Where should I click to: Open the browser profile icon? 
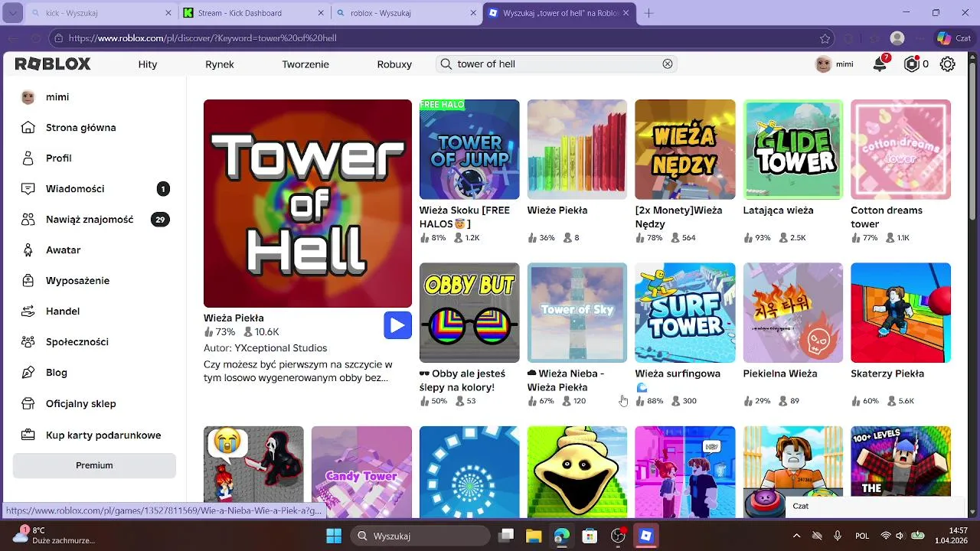[897, 38]
